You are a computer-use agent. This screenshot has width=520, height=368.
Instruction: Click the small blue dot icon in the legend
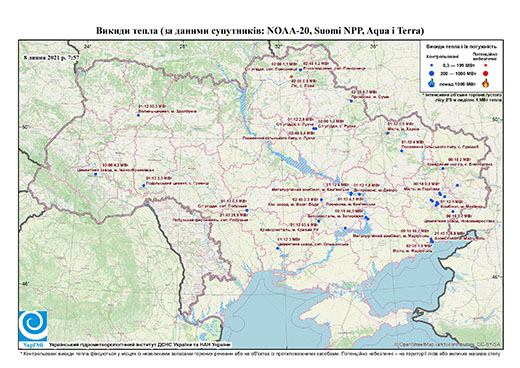(x=431, y=66)
